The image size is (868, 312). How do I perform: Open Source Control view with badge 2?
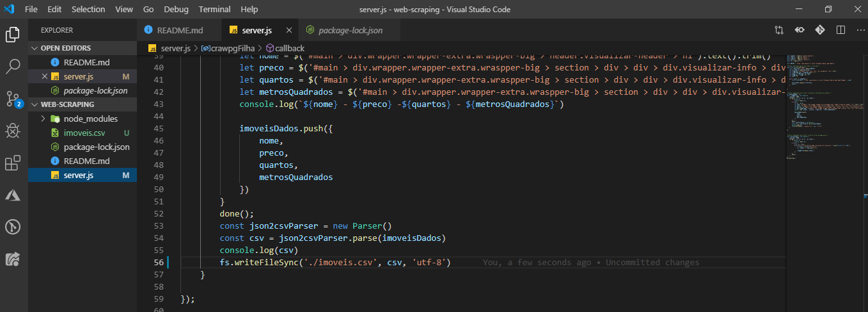point(13,98)
